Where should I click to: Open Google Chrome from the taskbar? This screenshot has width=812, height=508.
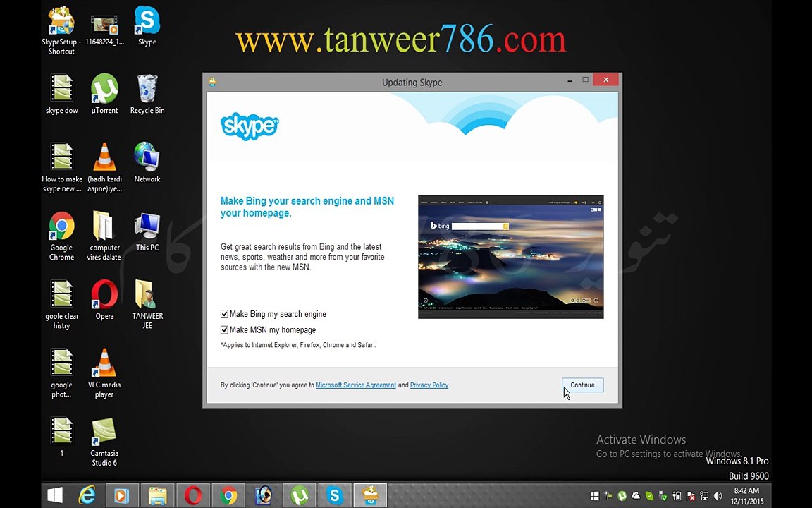pyautogui.click(x=228, y=495)
